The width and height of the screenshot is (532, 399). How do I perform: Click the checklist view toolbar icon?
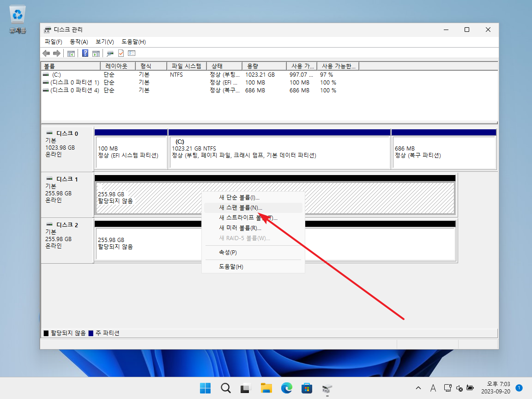point(132,53)
